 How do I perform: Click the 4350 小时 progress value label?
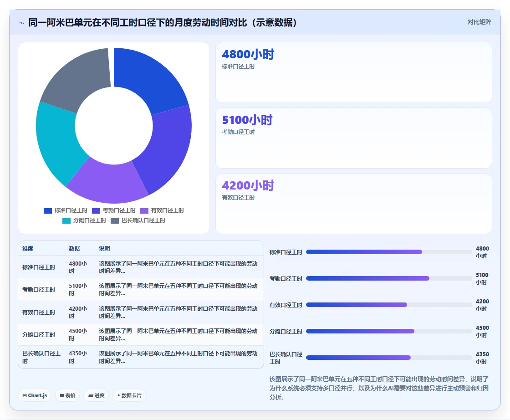pyautogui.click(x=482, y=358)
